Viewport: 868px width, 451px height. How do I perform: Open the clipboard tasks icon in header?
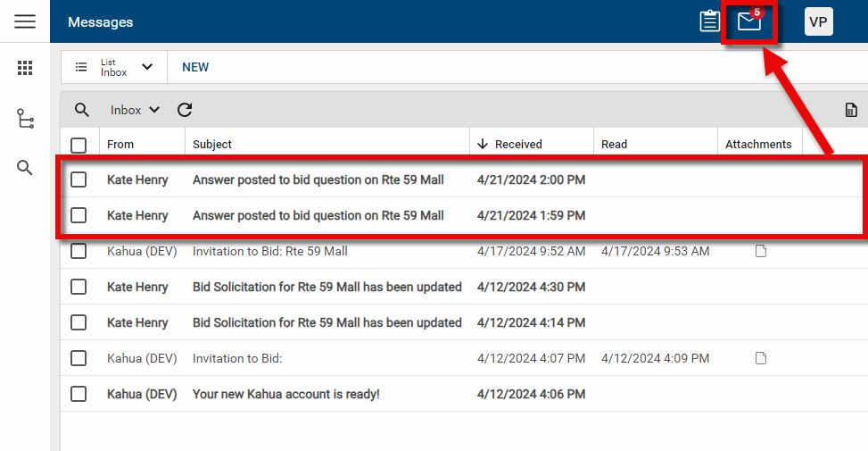[x=709, y=21]
